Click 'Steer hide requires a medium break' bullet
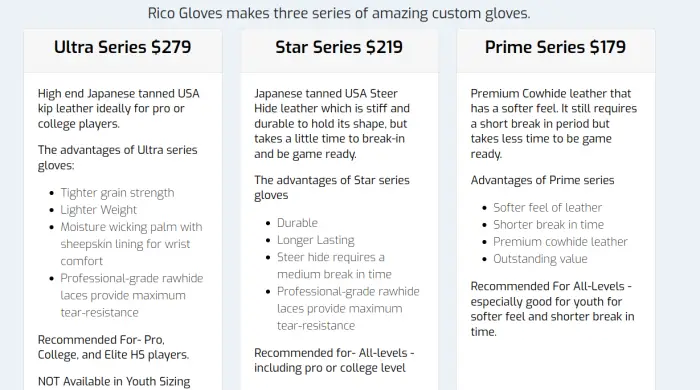 334,266
